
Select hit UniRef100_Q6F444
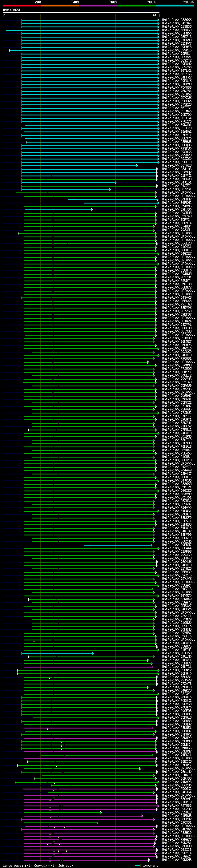pos(177,549)
